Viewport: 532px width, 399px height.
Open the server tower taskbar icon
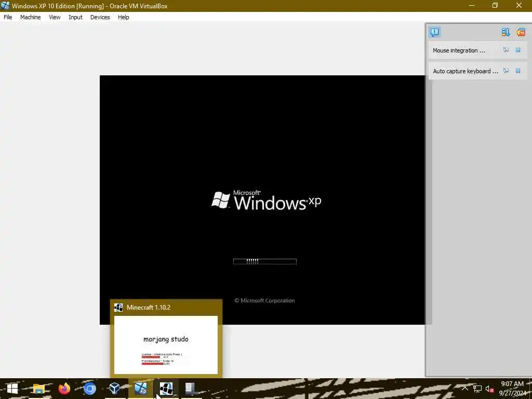pos(191,389)
